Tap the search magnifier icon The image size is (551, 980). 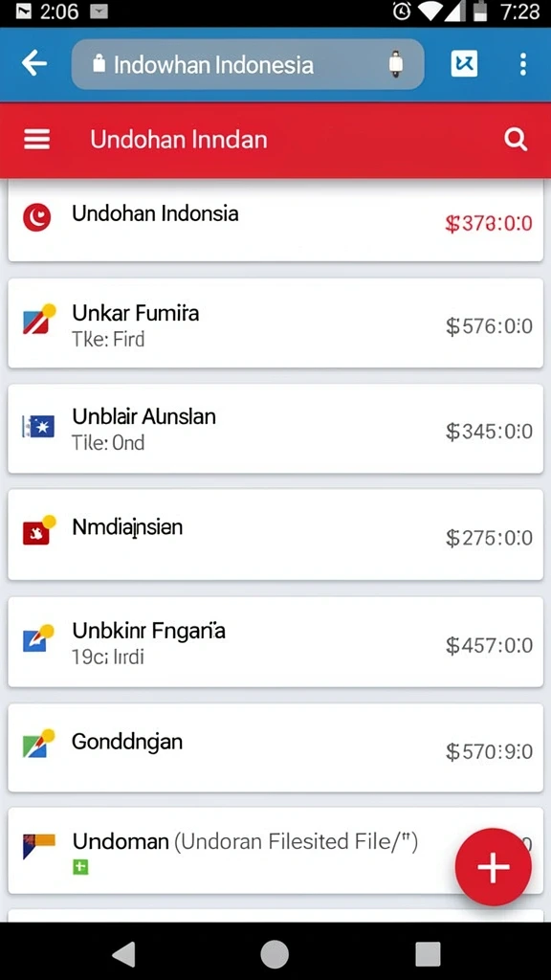(516, 140)
